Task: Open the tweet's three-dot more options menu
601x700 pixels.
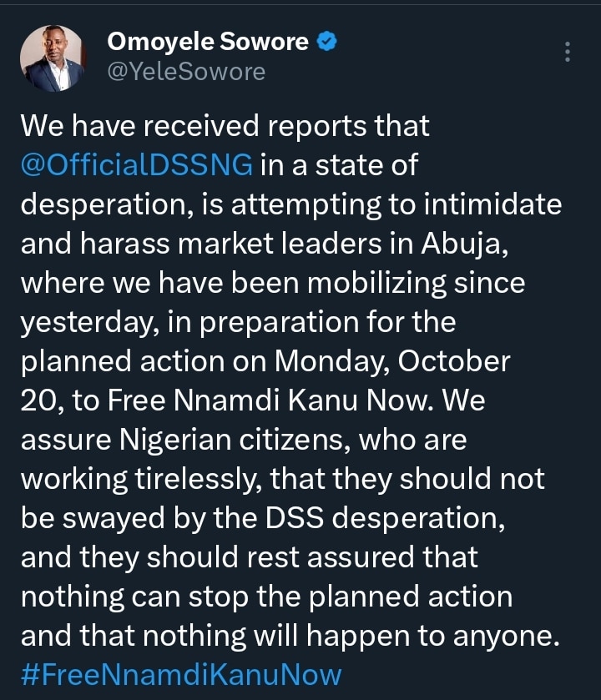Action: click(568, 52)
